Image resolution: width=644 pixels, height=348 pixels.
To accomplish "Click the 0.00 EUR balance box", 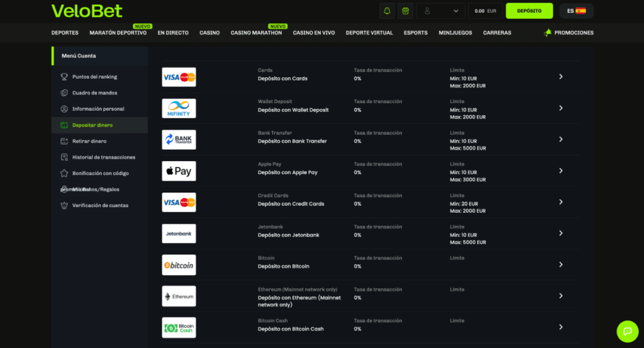I will click(486, 11).
